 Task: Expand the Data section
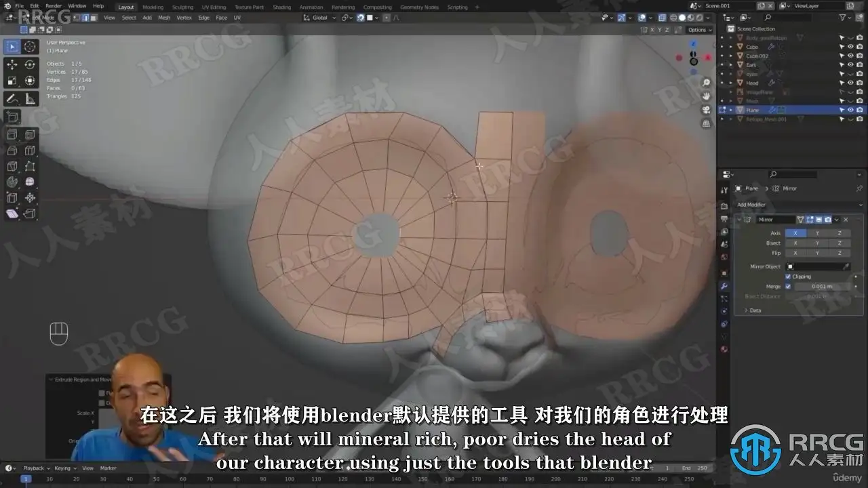coord(753,310)
